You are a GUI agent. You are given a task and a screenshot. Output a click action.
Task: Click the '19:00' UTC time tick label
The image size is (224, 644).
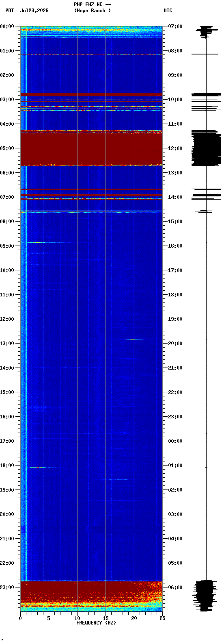pyautogui.click(x=175, y=319)
